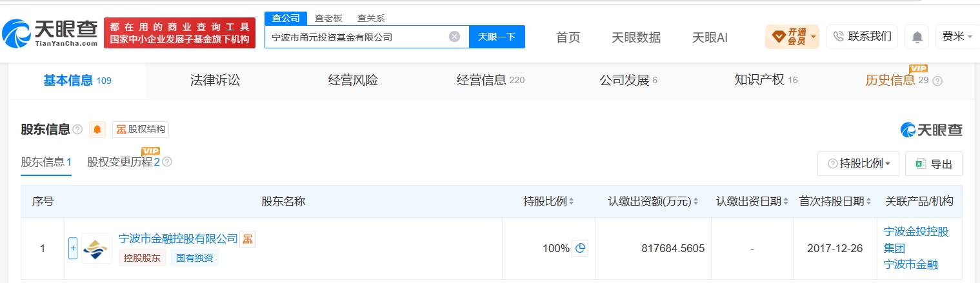Switch to the 股权变更历程 sub-tab
Image resolution: width=980 pixels, height=283 pixels.
(123, 162)
